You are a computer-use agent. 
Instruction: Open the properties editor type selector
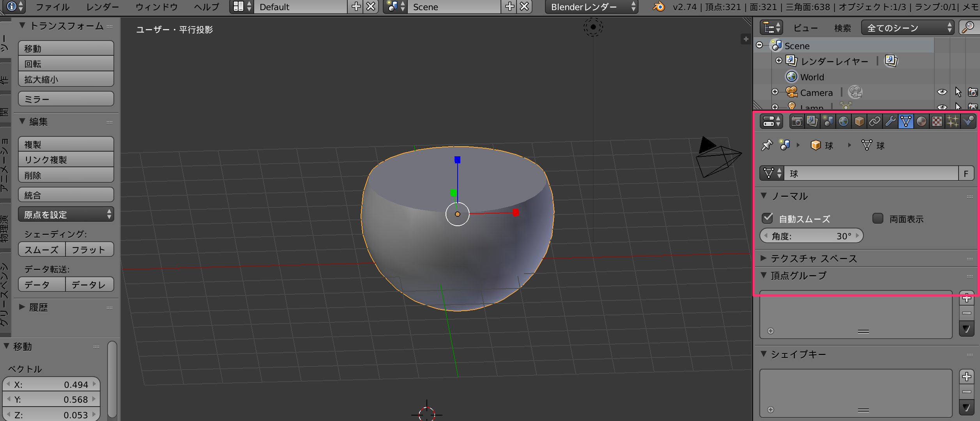[771, 122]
